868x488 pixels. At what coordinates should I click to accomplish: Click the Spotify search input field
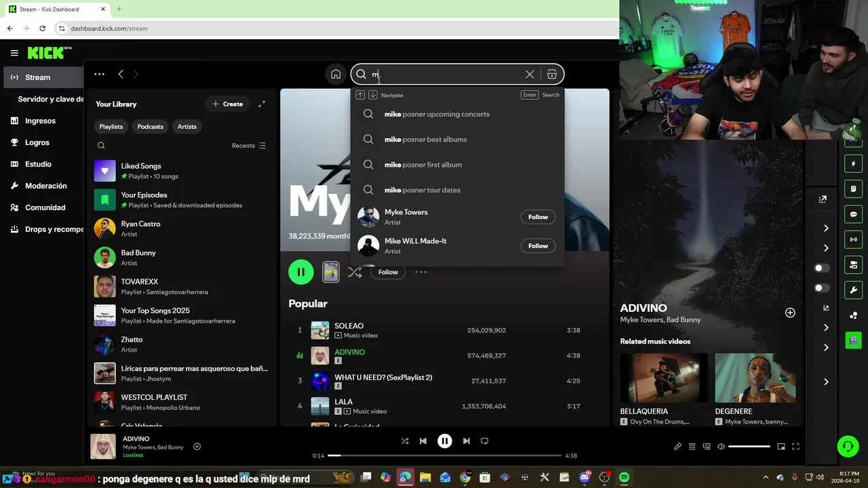[x=446, y=75]
